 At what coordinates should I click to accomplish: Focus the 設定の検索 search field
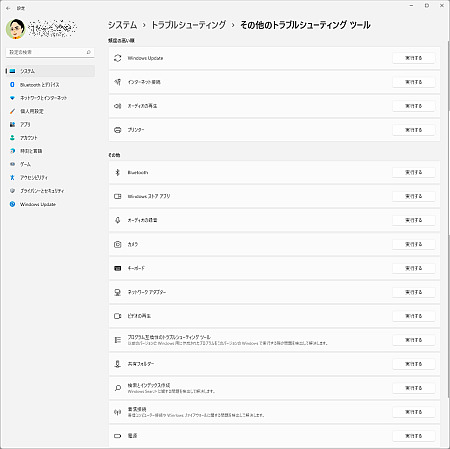pyautogui.click(x=50, y=52)
